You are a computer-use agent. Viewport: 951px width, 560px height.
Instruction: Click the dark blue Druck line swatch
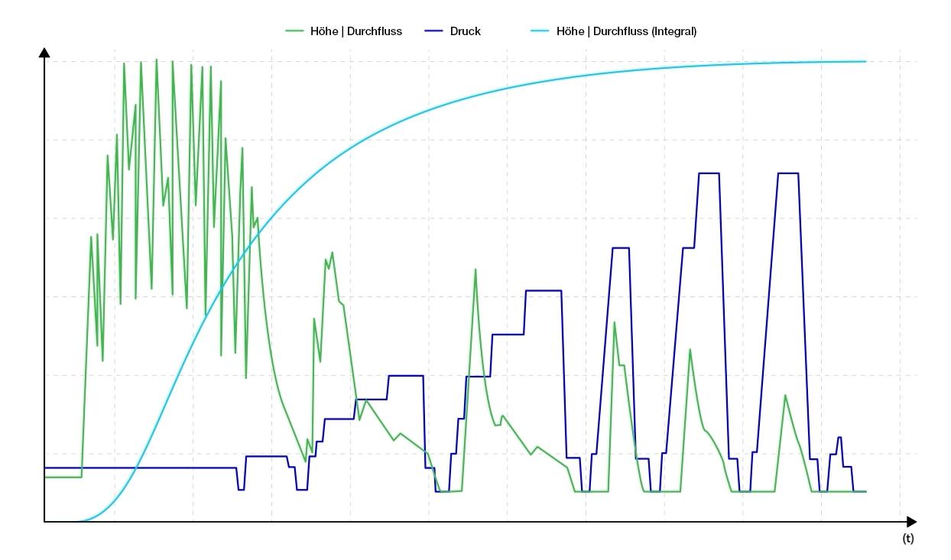pyautogui.click(x=434, y=31)
